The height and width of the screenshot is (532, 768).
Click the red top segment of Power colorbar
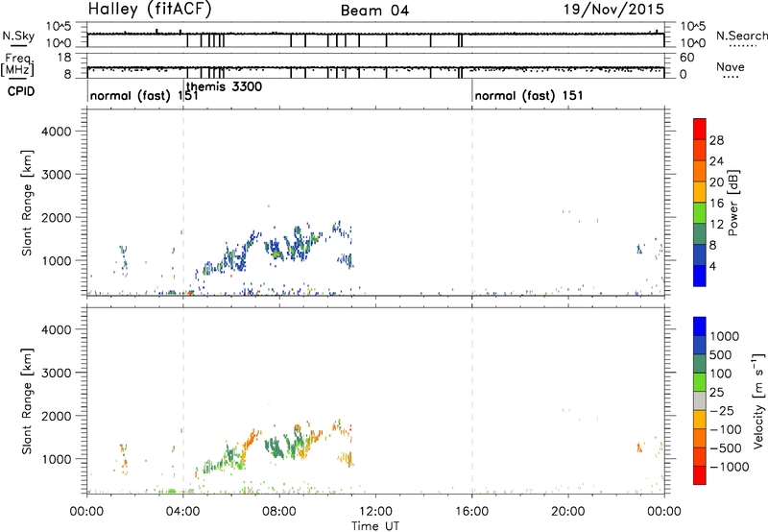(700, 129)
